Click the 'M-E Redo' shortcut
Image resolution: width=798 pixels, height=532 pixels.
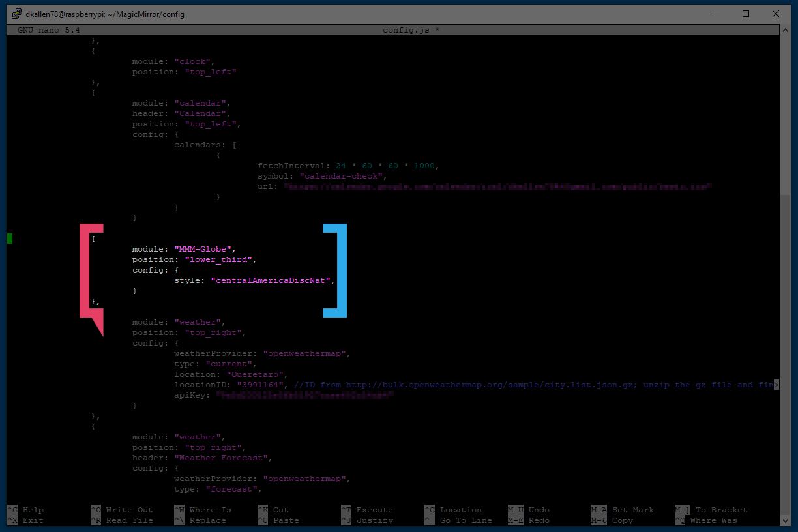pos(528,520)
